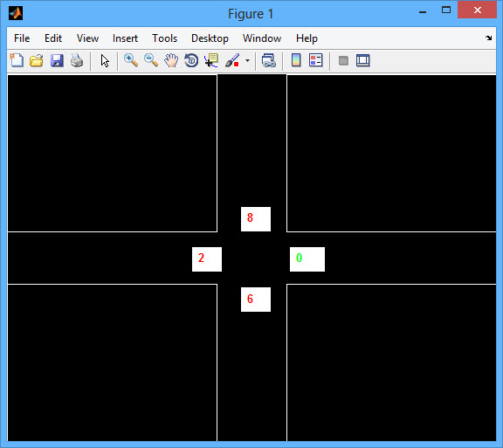Viewport: 503px width, 448px height.
Task: Click the Hide Plot Tools icon
Action: click(x=343, y=60)
